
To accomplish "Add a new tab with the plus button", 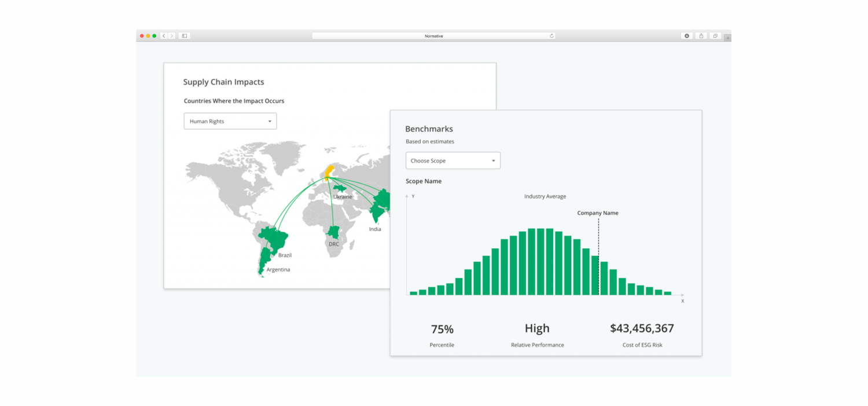I will 728,38.
